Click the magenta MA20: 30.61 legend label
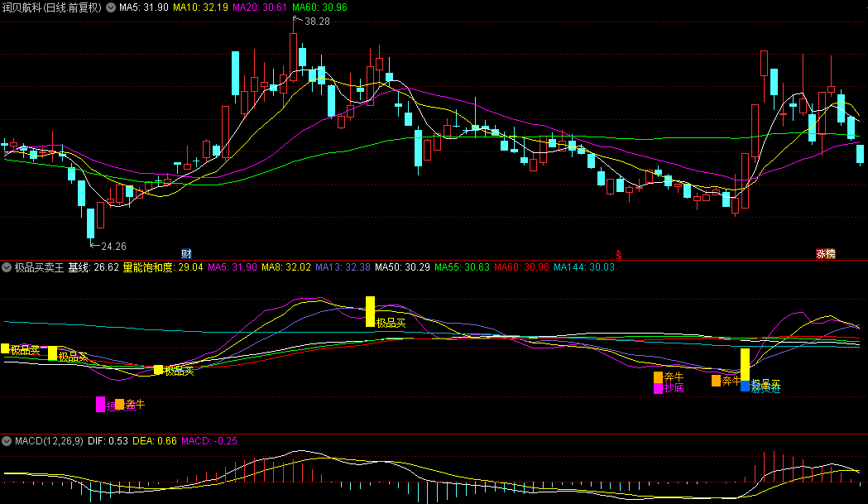Viewport: 868px width, 504px height. tap(261, 7)
